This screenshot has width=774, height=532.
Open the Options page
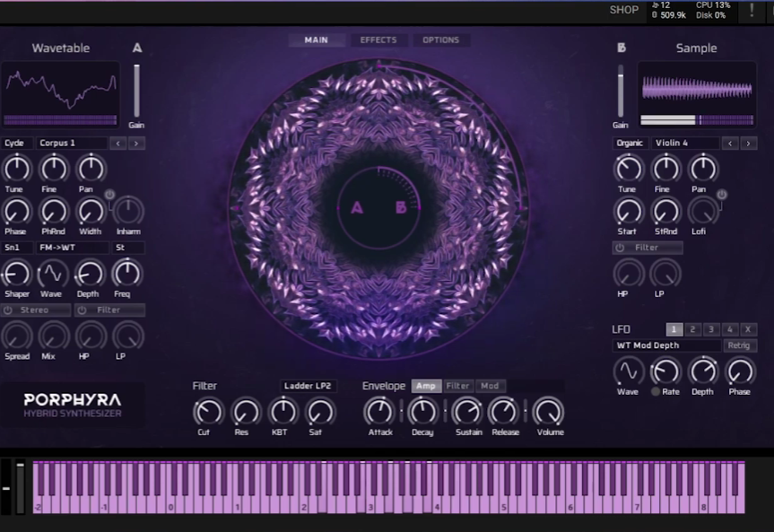(x=439, y=39)
